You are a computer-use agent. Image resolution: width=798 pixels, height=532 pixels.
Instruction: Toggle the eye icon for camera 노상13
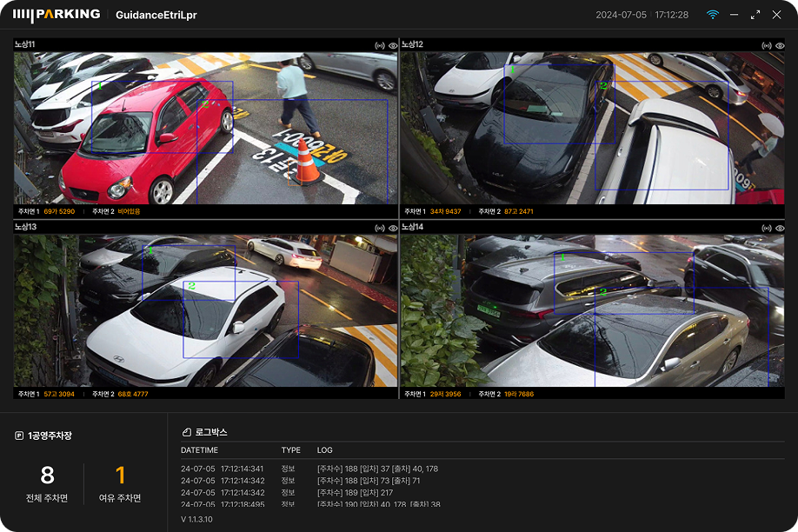[392, 228]
